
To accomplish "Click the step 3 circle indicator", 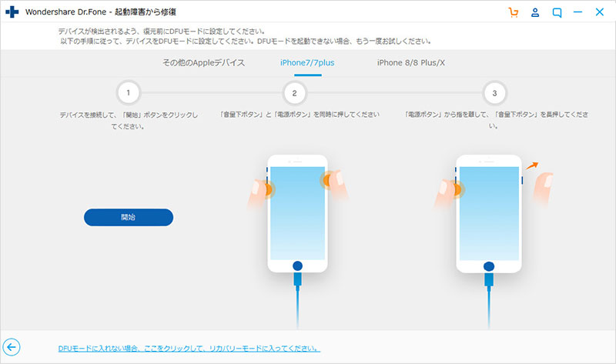I will [494, 93].
